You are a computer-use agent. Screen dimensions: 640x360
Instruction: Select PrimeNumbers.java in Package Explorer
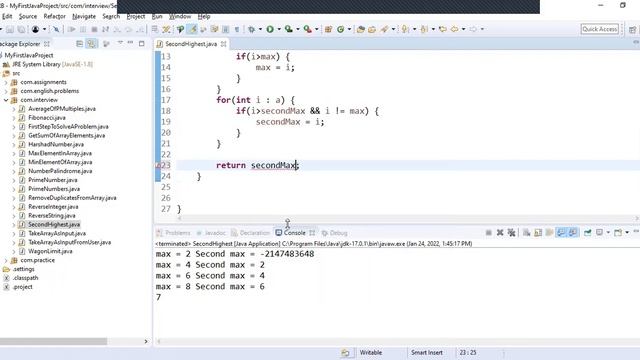click(54, 189)
